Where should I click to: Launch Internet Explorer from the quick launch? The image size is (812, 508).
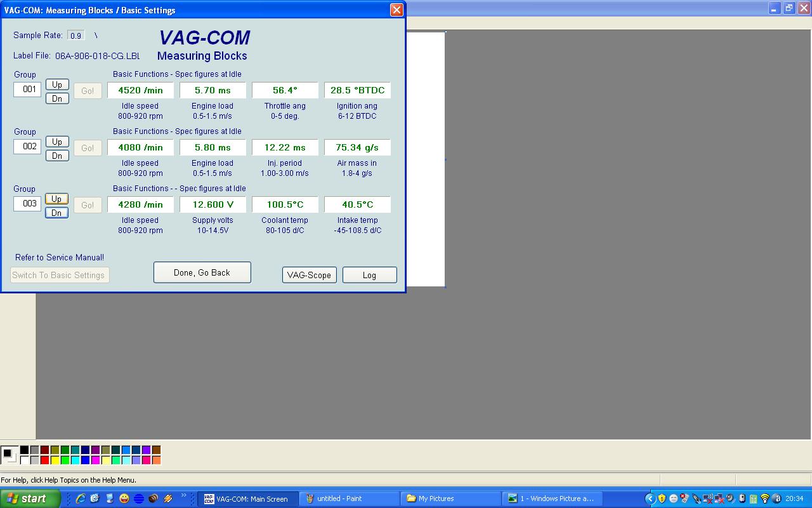(x=81, y=498)
